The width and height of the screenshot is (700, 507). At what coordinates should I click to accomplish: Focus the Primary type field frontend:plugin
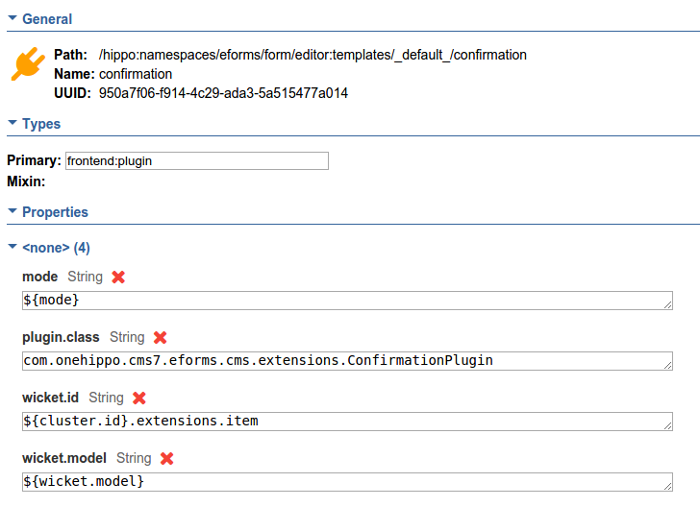coord(197,161)
